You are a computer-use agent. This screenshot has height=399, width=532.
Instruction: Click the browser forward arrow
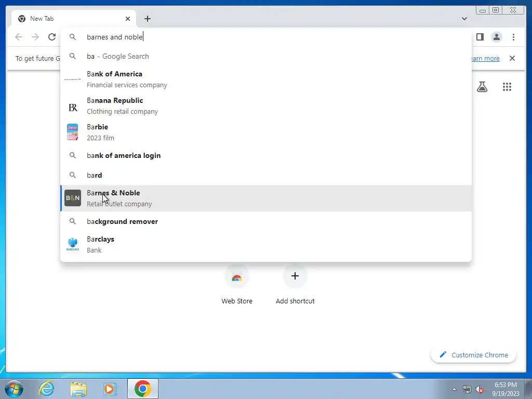click(35, 37)
